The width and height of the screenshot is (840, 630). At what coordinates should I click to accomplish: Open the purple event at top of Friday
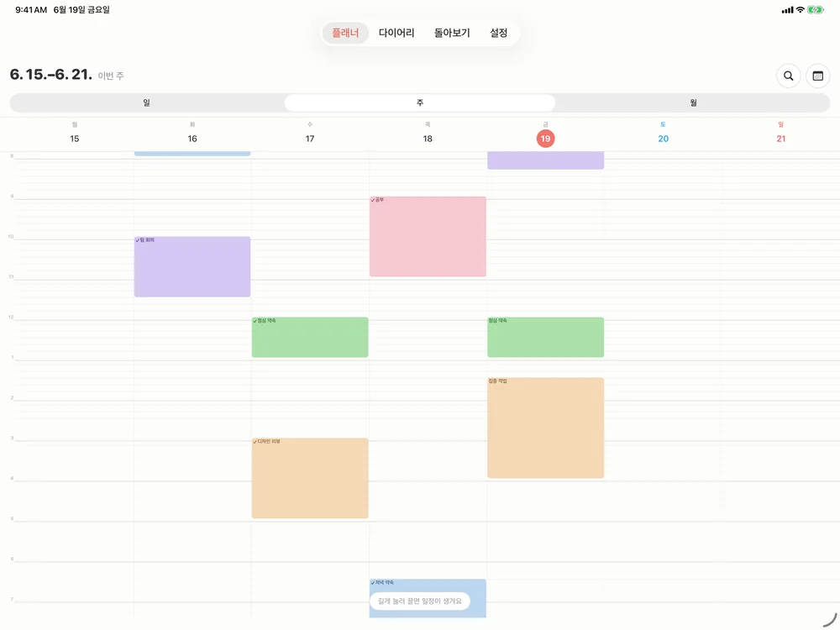tap(545, 160)
